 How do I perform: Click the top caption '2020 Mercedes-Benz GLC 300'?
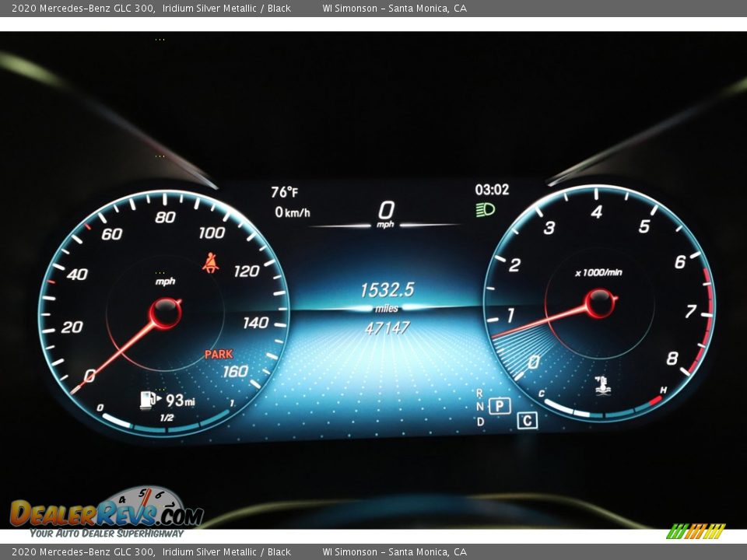coord(83,8)
